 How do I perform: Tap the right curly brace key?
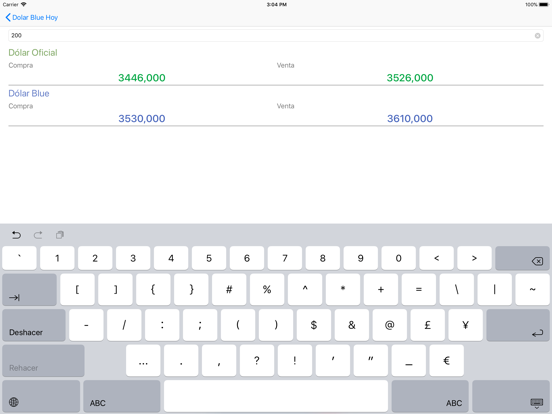[x=191, y=289]
